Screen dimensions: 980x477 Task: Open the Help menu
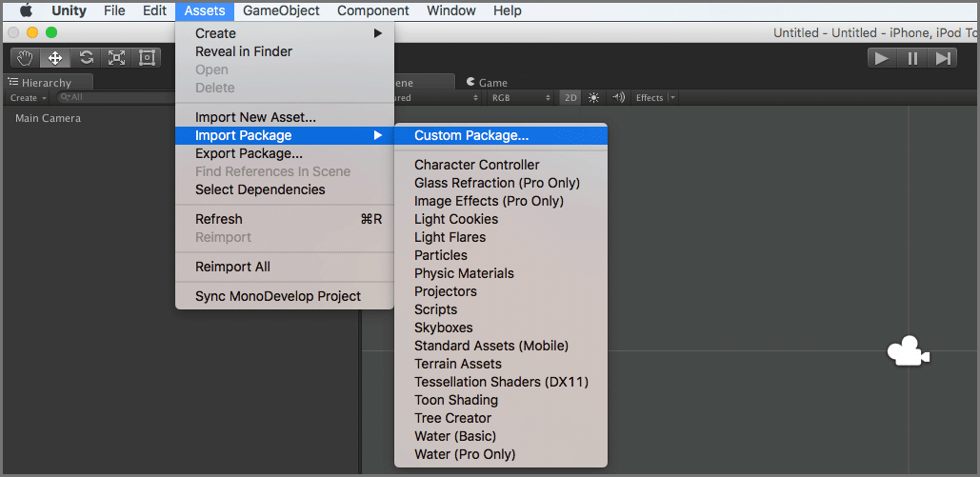pyautogui.click(x=507, y=10)
